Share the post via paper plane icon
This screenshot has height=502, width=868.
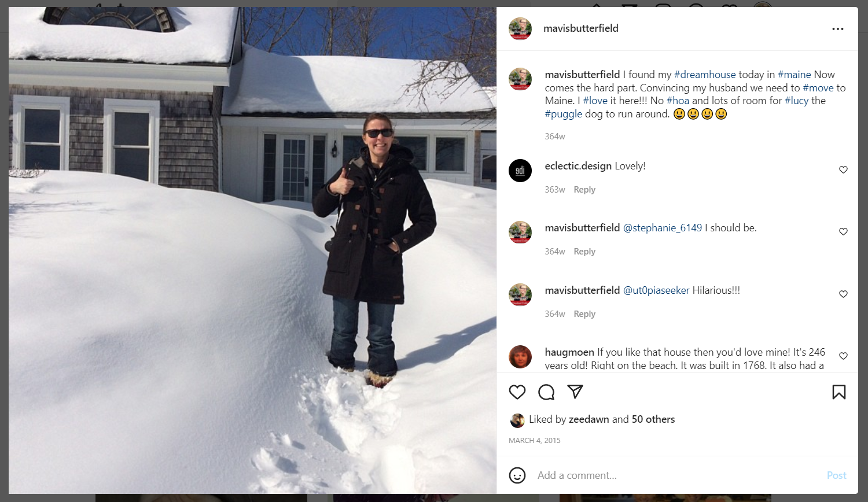pos(575,392)
